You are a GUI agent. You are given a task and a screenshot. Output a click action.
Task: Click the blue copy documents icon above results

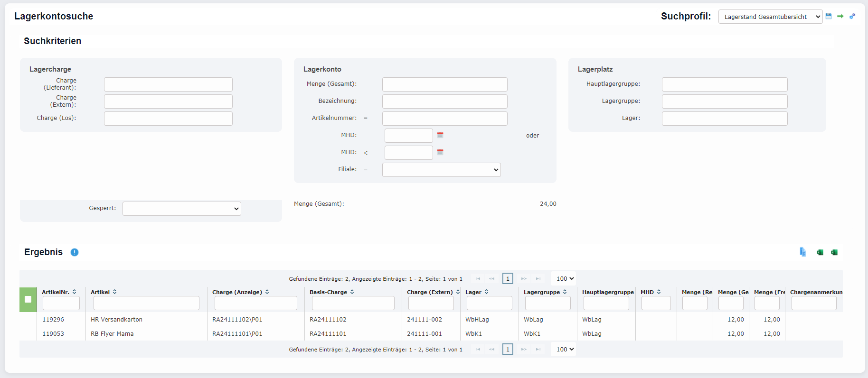tap(802, 252)
